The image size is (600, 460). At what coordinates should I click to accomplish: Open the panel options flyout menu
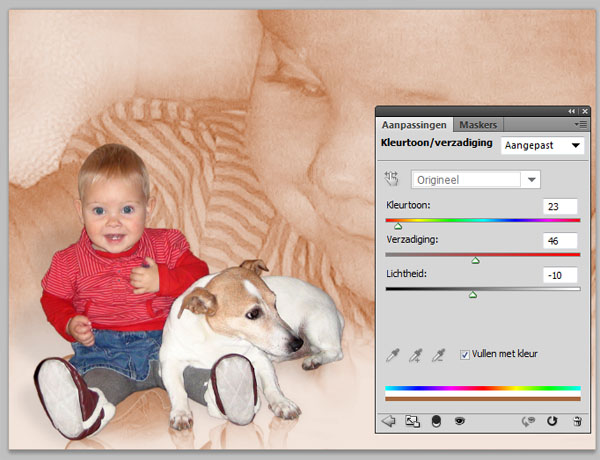tap(580, 124)
